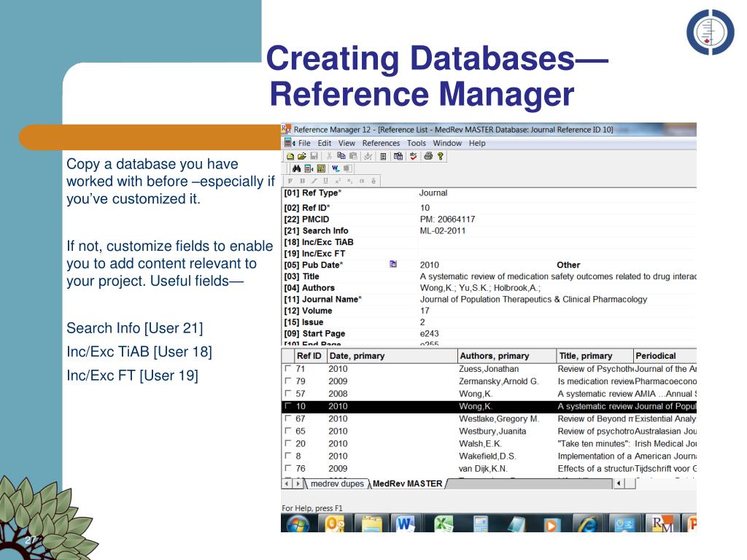Open the View menu
747x560 pixels.
pyautogui.click(x=347, y=143)
